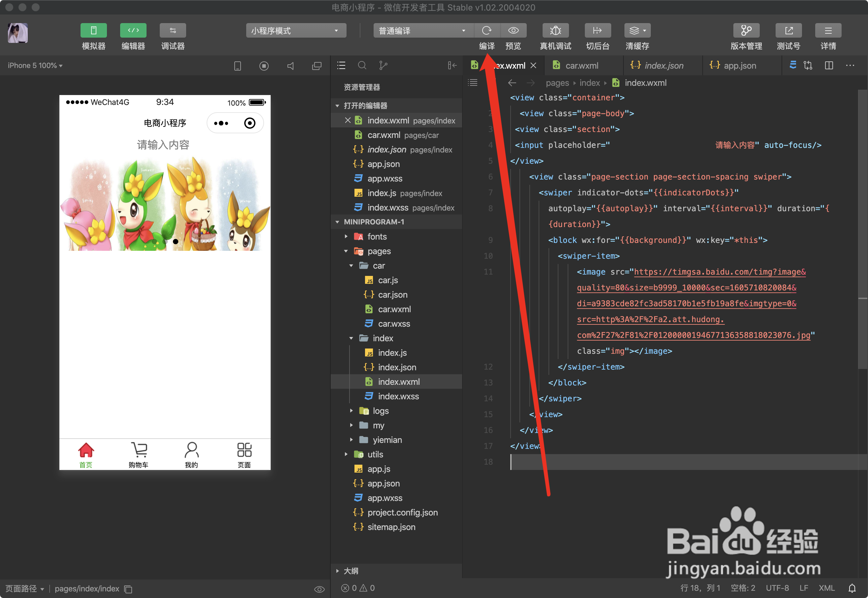Open the iPhone 5 device dropdown
Image resolution: width=868 pixels, height=598 pixels.
coord(35,66)
